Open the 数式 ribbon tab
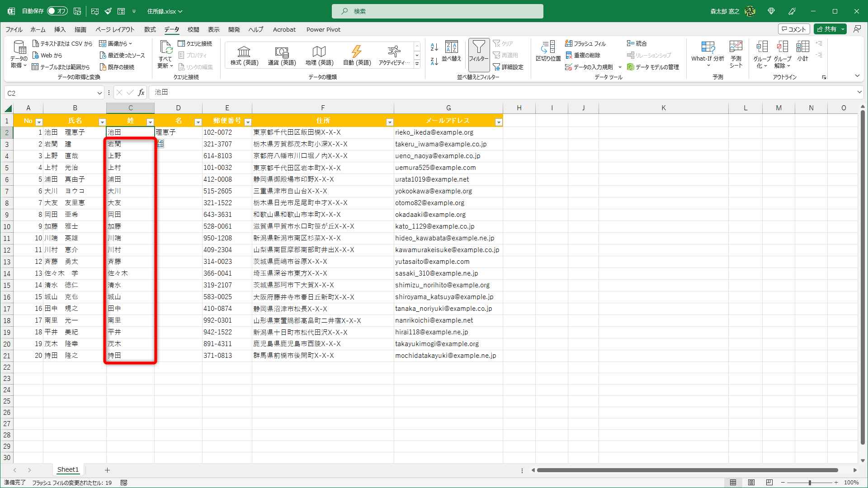 point(150,29)
